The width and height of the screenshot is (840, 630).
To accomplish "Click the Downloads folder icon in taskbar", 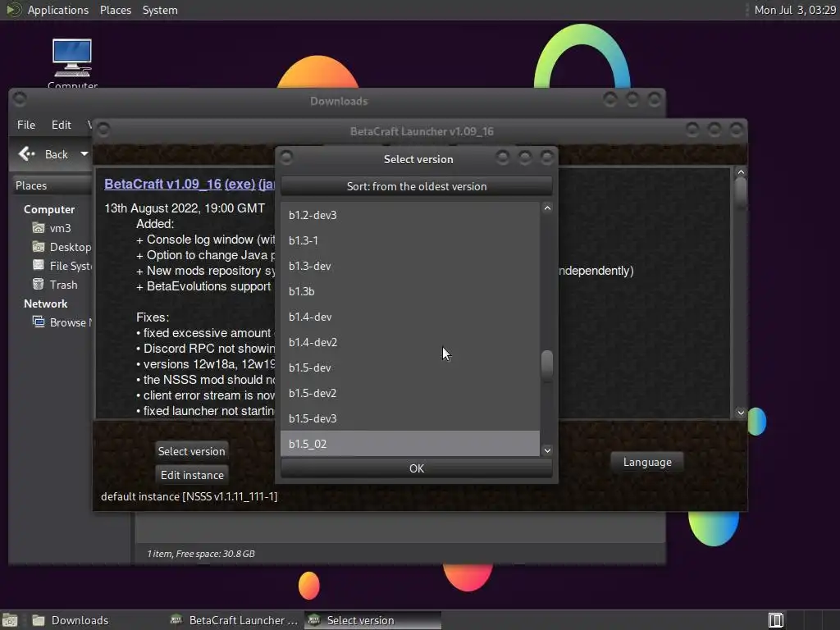I will click(x=38, y=620).
